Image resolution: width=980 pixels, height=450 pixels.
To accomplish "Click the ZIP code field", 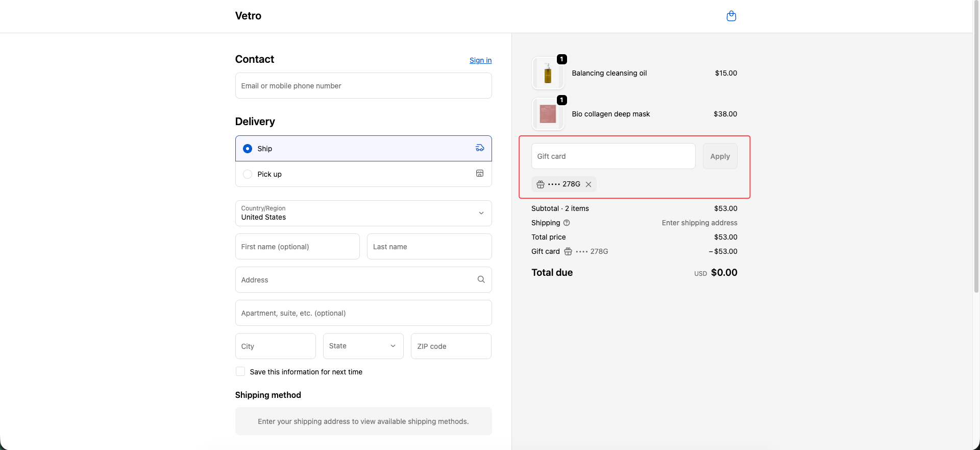I will click(x=451, y=346).
